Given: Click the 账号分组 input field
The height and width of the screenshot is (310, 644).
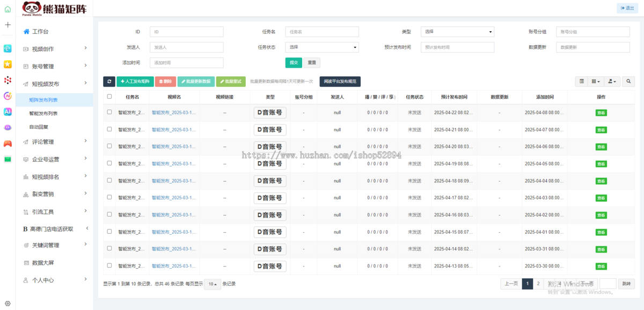Looking at the screenshot, I should pos(593,32).
